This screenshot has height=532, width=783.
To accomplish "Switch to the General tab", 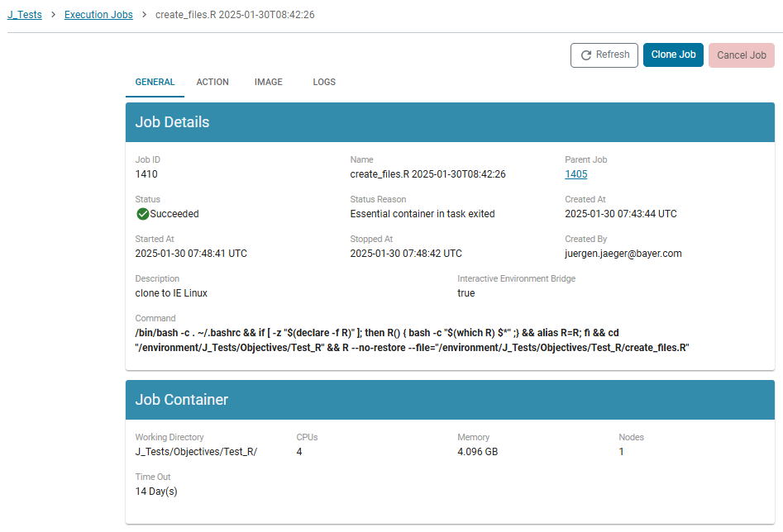I will (155, 83).
